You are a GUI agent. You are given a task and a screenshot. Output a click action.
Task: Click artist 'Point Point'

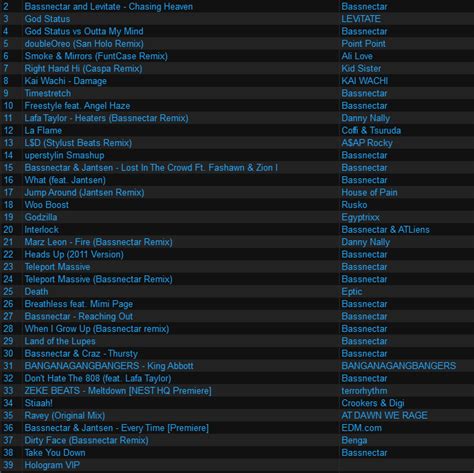pos(363,44)
